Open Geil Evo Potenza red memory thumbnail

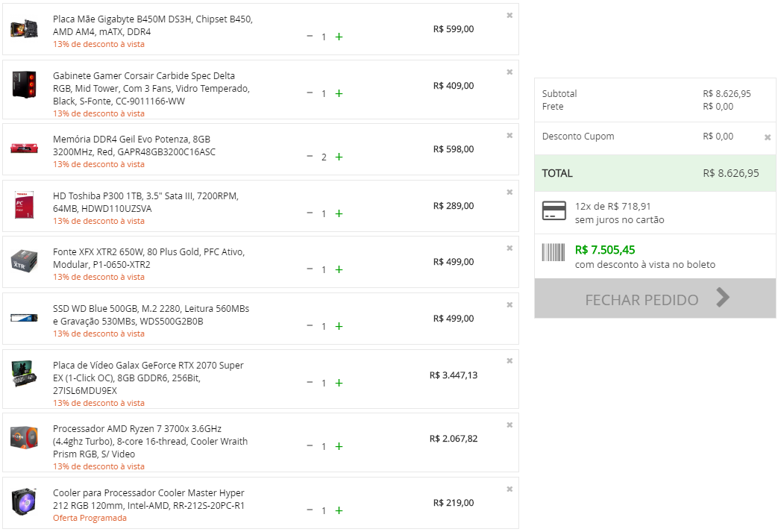point(24,148)
